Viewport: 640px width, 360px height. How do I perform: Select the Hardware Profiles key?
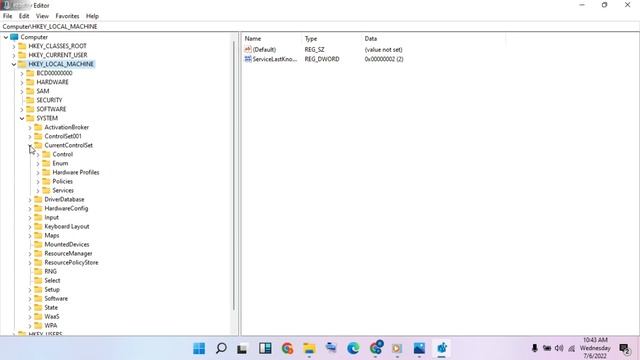76,172
